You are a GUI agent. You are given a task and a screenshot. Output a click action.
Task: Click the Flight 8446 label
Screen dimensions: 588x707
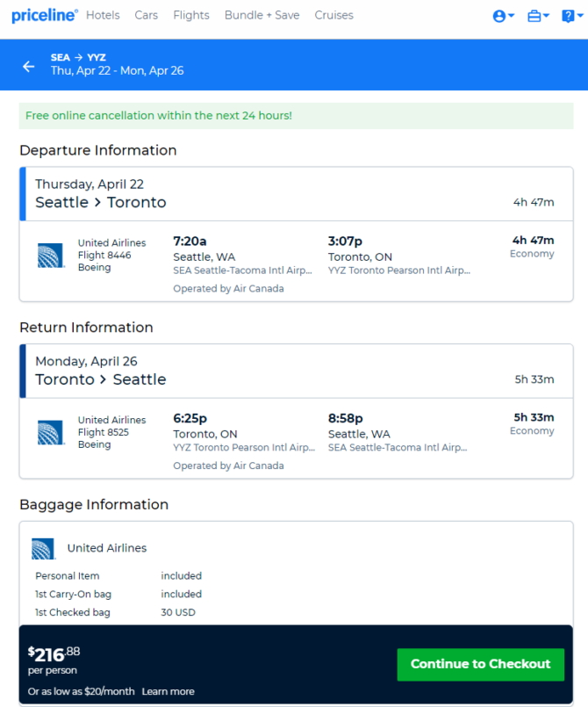(104, 256)
